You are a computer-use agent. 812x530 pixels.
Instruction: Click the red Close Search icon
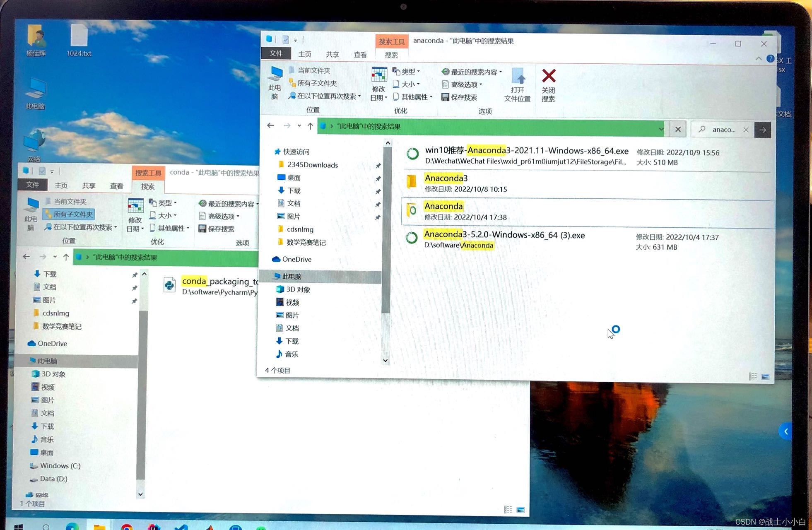coord(549,76)
